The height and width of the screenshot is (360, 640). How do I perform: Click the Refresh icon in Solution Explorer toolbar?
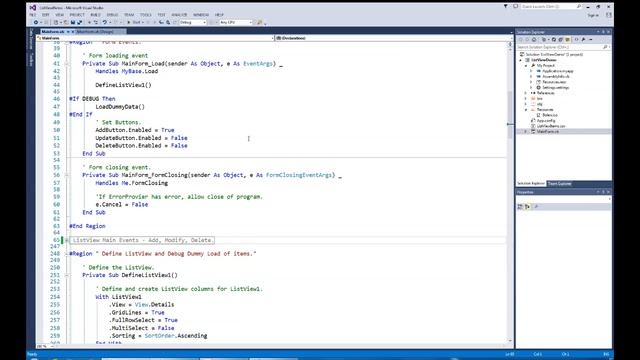pyautogui.click(x=554, y=40)
